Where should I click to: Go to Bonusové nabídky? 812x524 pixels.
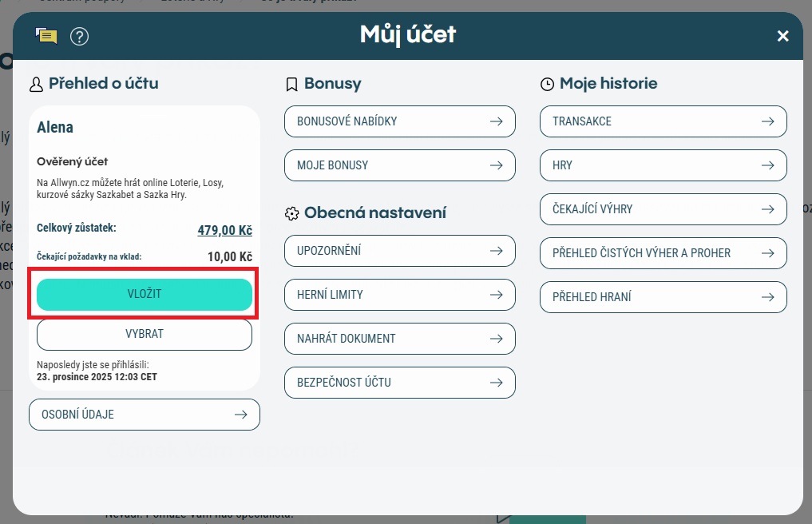(x=399, y=121)
